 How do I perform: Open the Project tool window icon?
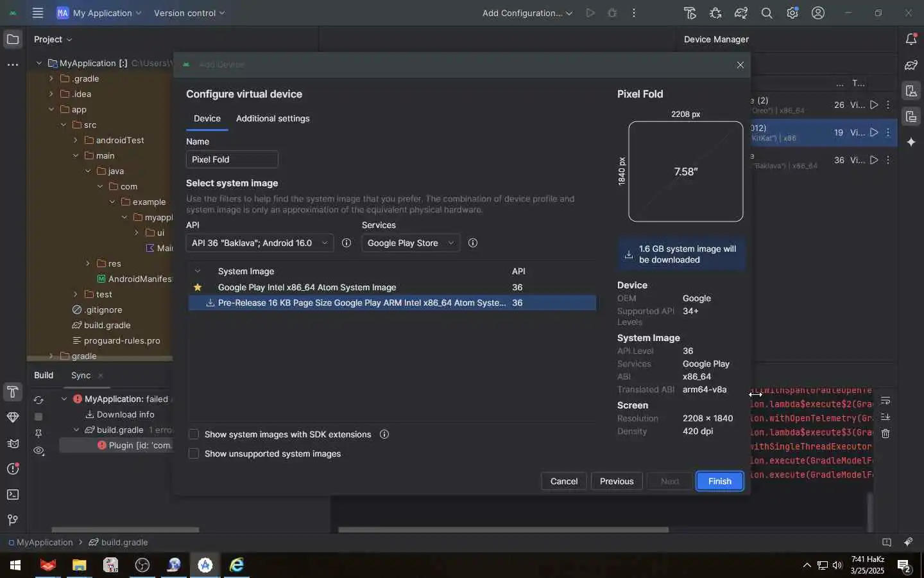tap(12, 40)
